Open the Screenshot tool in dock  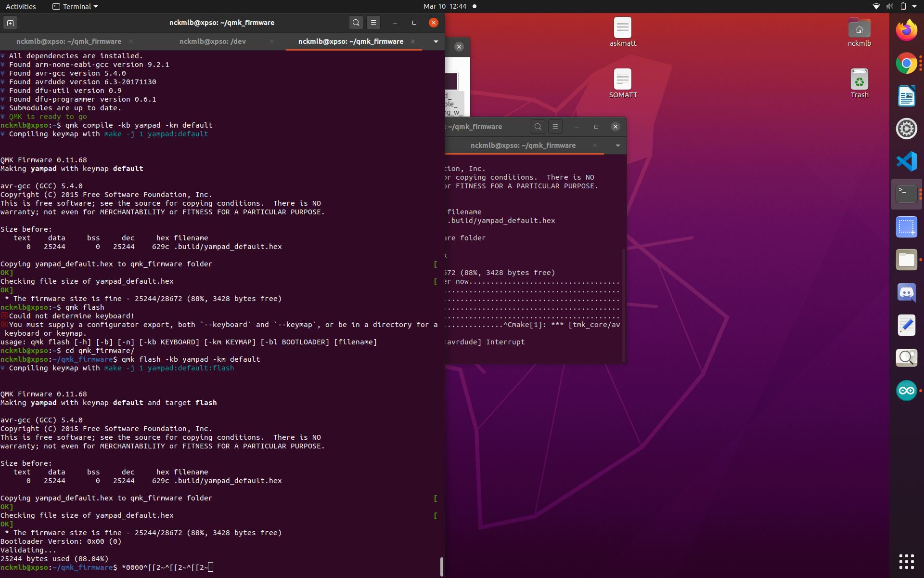pyautogui.click(x=906, y=227)
